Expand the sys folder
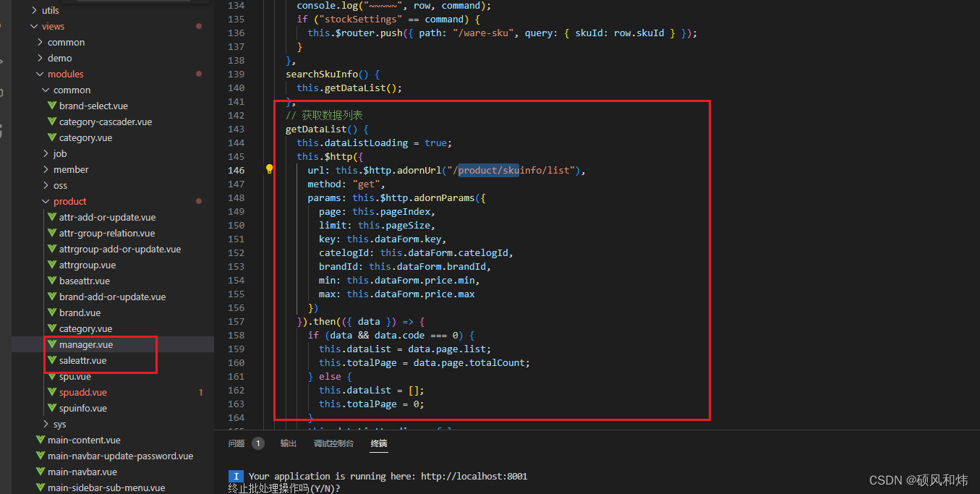 pyautogui.click(x=46, y=424)
